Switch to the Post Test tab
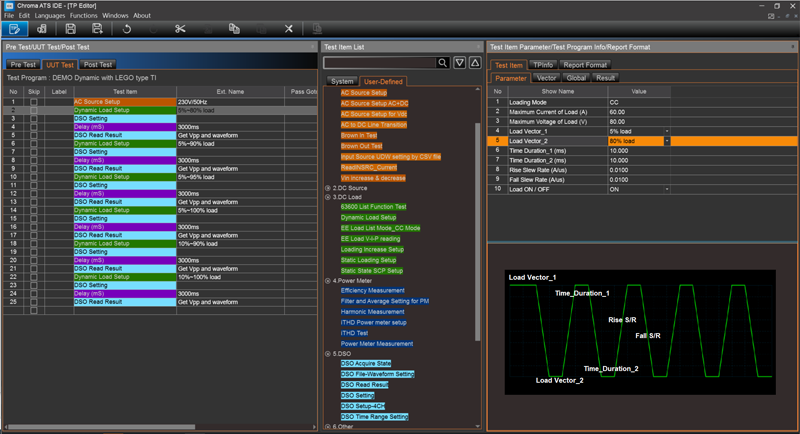 [x=97, y=64]
